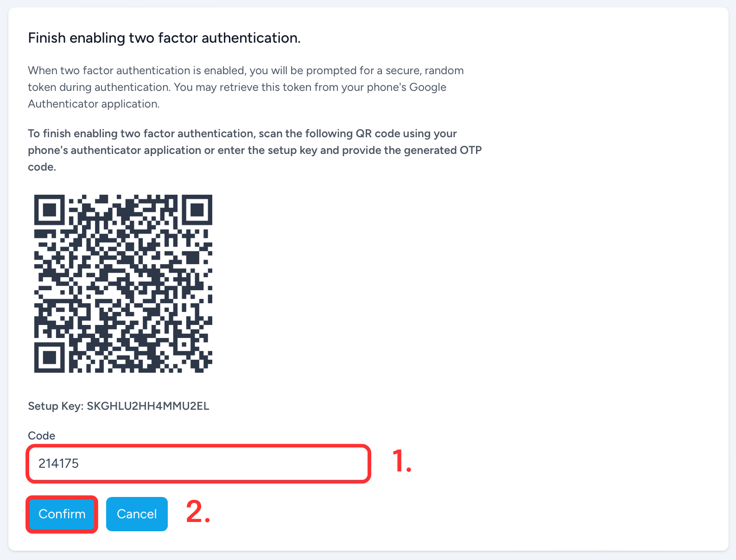
Task: Focus the Code input field
Action: point(198,464)
